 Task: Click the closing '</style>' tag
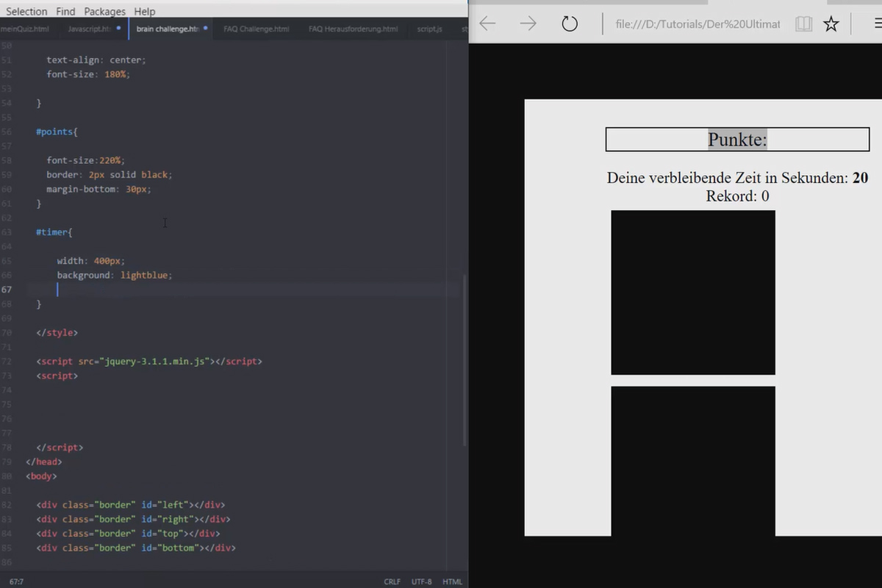pyautogui.click(x=57, y=332)
